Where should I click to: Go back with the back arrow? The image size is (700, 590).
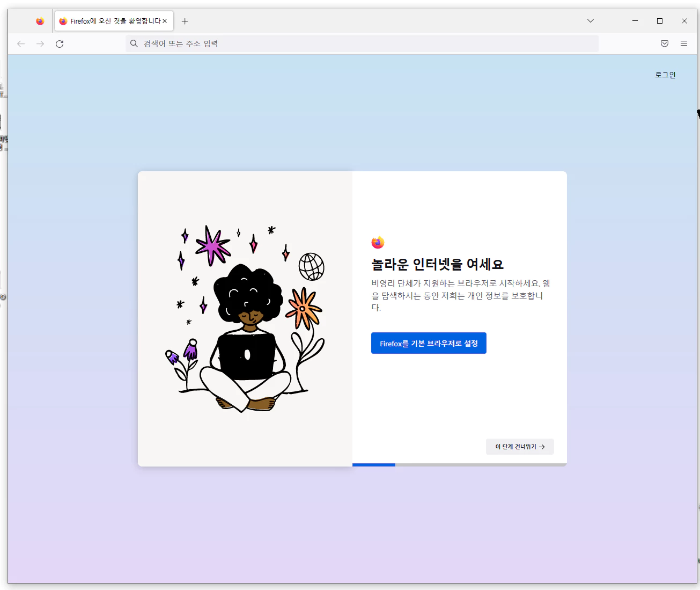21,44
